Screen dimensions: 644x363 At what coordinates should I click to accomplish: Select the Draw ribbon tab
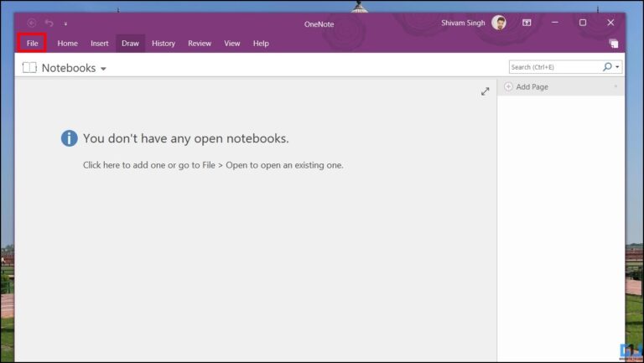(x=130, y=43)
